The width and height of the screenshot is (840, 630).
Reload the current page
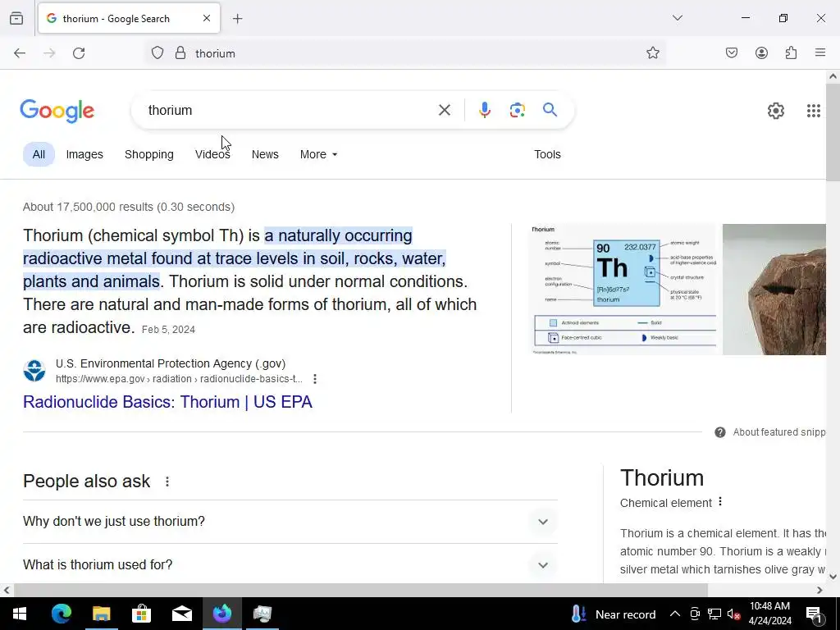(79, 53)
